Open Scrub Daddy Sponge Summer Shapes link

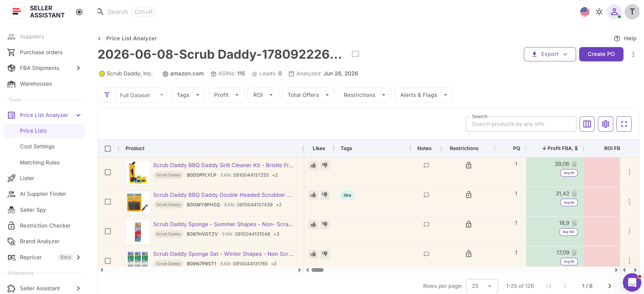[x=223, y=224]
